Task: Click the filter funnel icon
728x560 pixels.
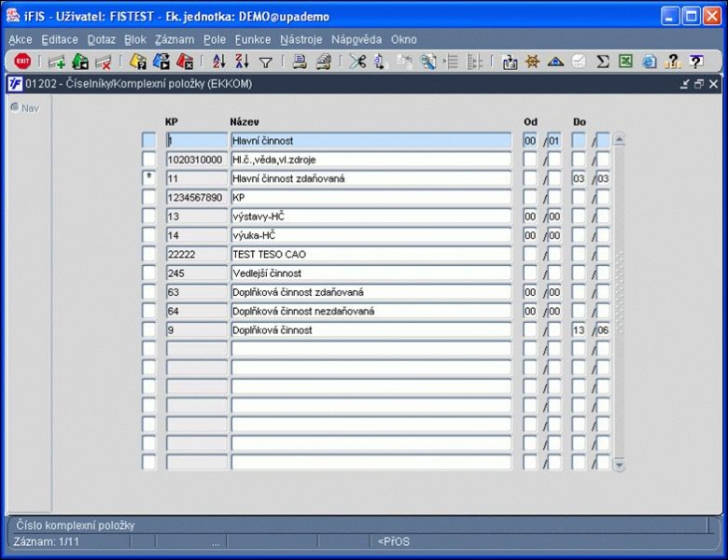Action: point(266,63)
